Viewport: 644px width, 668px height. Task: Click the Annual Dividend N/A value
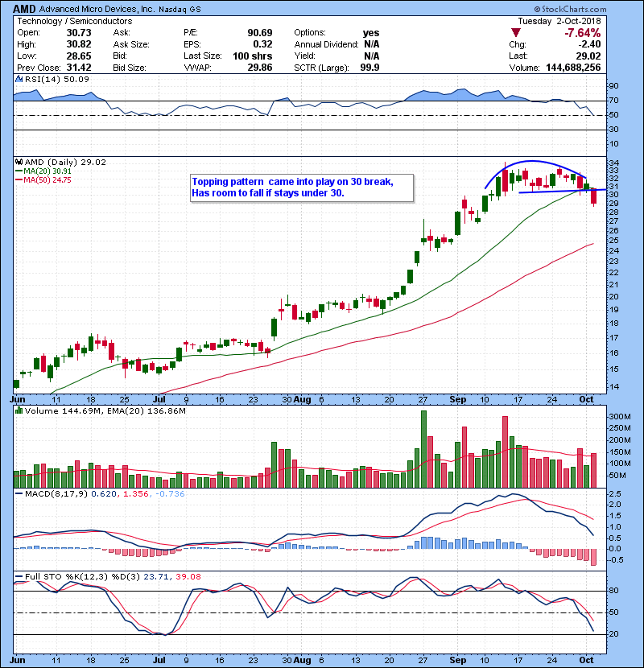pos(371,44)
